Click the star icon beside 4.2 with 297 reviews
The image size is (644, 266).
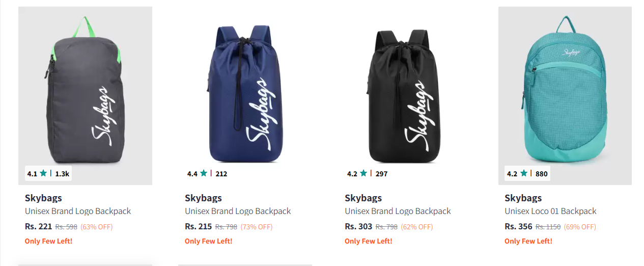click(x=363, y=173)
